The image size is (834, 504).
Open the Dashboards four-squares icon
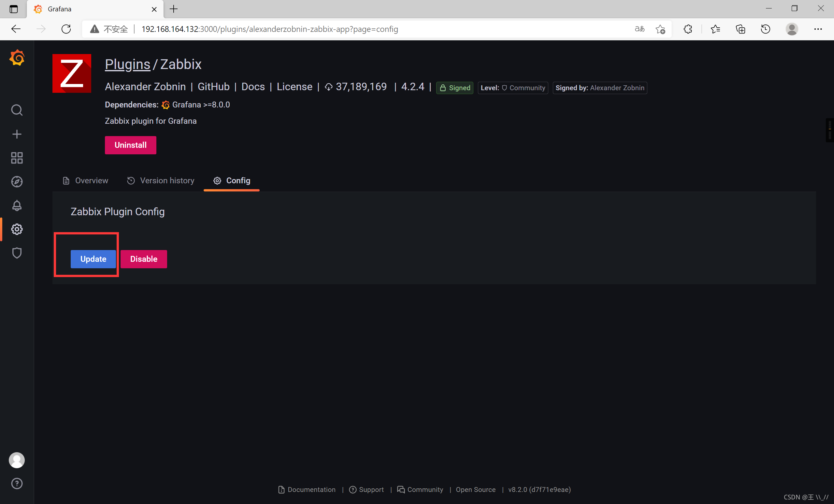coord(17,158)
